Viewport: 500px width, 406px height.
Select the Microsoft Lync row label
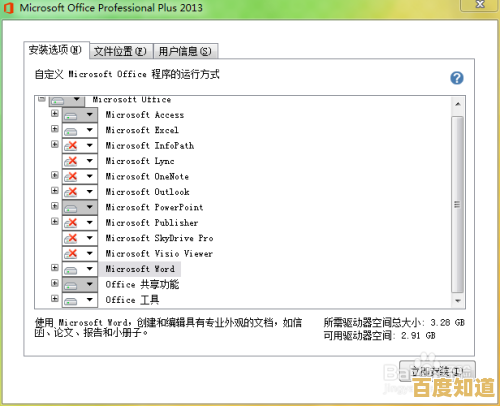(x=140, y=161)
